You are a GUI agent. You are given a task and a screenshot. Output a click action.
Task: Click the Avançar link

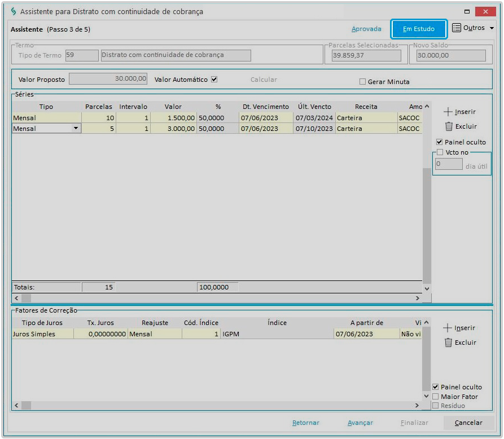click(360, 423)
